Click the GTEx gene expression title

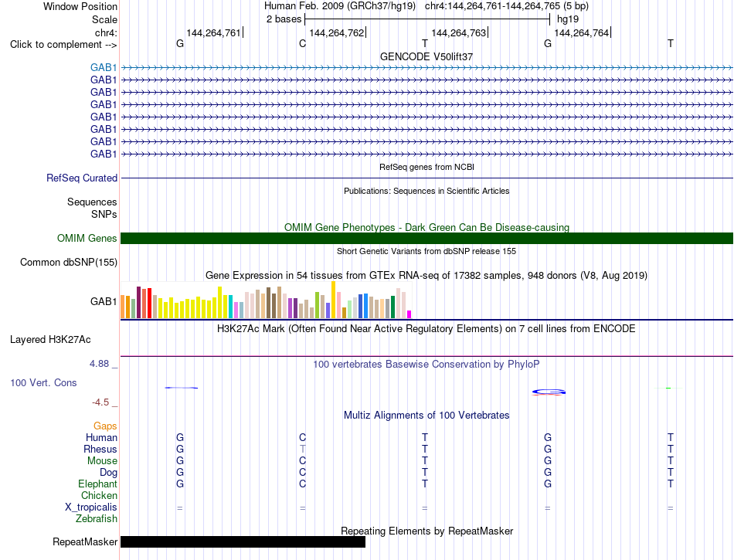[x=426, y=276]
